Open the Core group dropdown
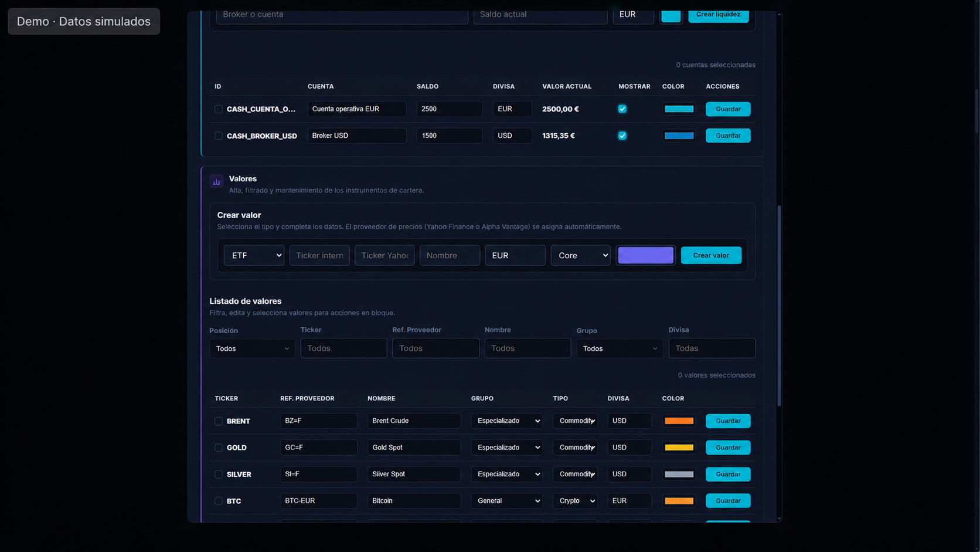 (x=580, y=255)
